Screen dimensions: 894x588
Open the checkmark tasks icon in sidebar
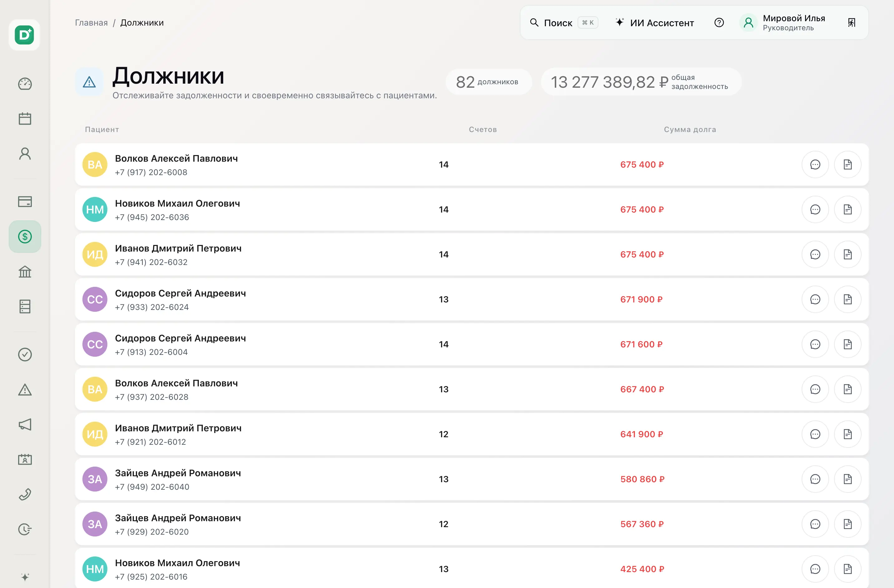(x=25, y=355)
